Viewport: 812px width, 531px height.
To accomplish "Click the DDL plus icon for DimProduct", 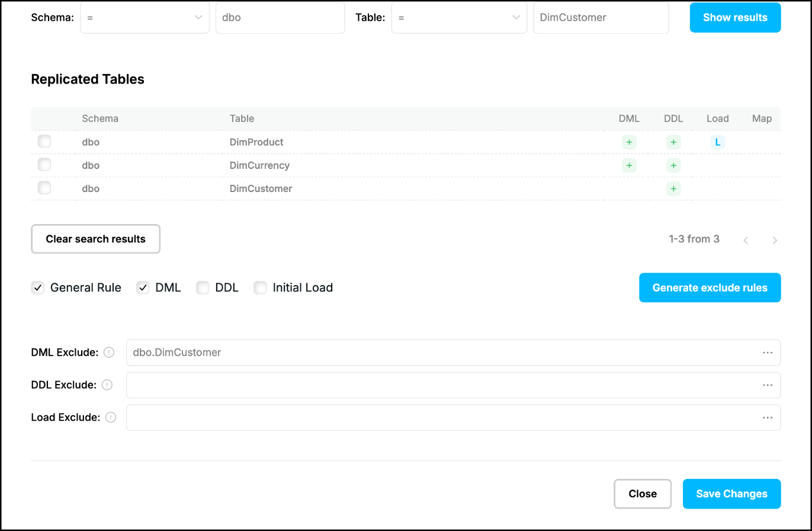I will click(x=673, y=142).
